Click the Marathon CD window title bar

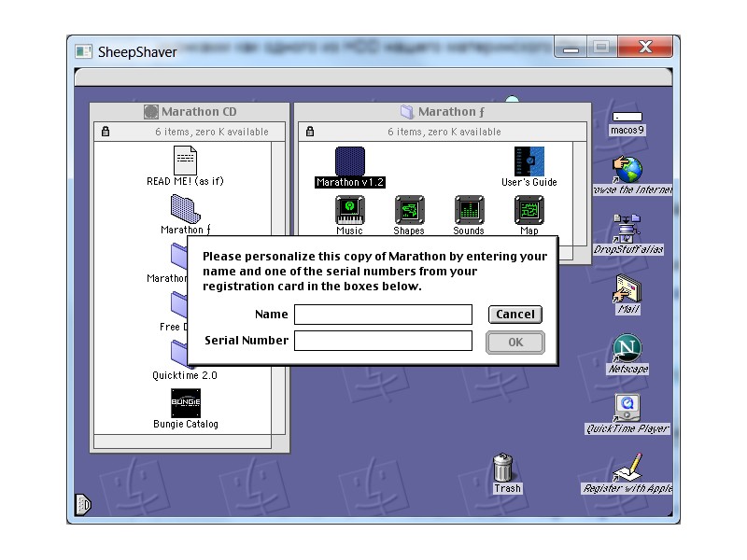tap(190, 112)
